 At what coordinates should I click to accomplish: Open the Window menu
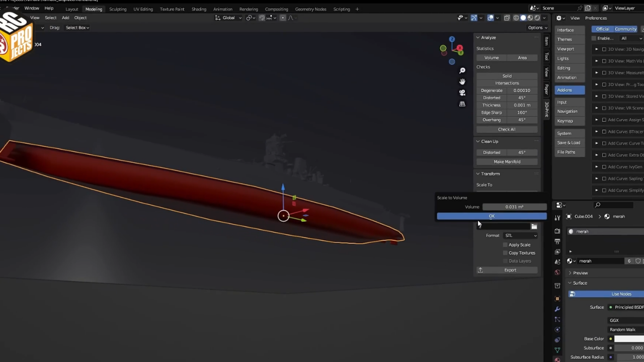pyautogui.click(x=32, y=9)
